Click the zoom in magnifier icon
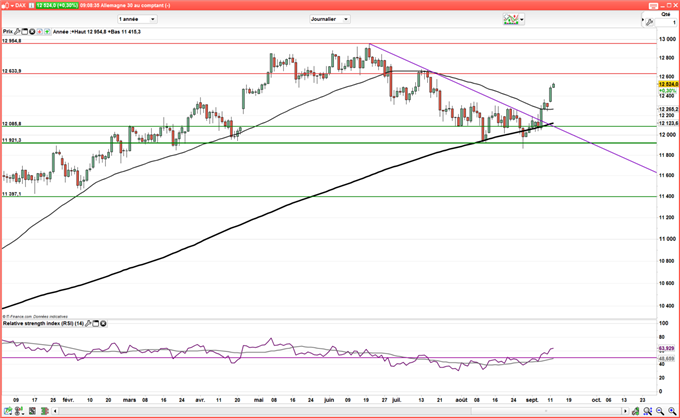This screenshot has width=680, height=418. click(x=672, y=411)
